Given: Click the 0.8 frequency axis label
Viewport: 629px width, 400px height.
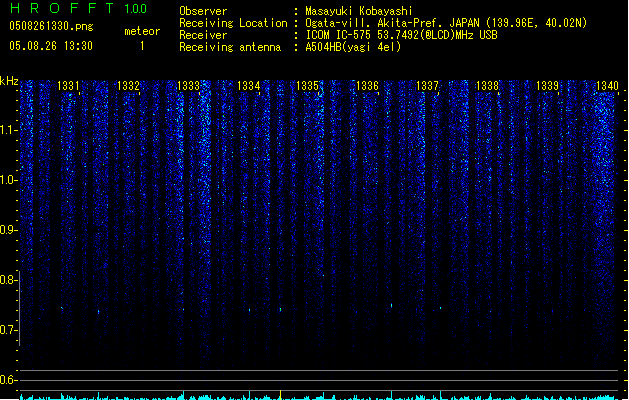Looking at the screenshot, I should pyautogui.click(x=8, y=280).
